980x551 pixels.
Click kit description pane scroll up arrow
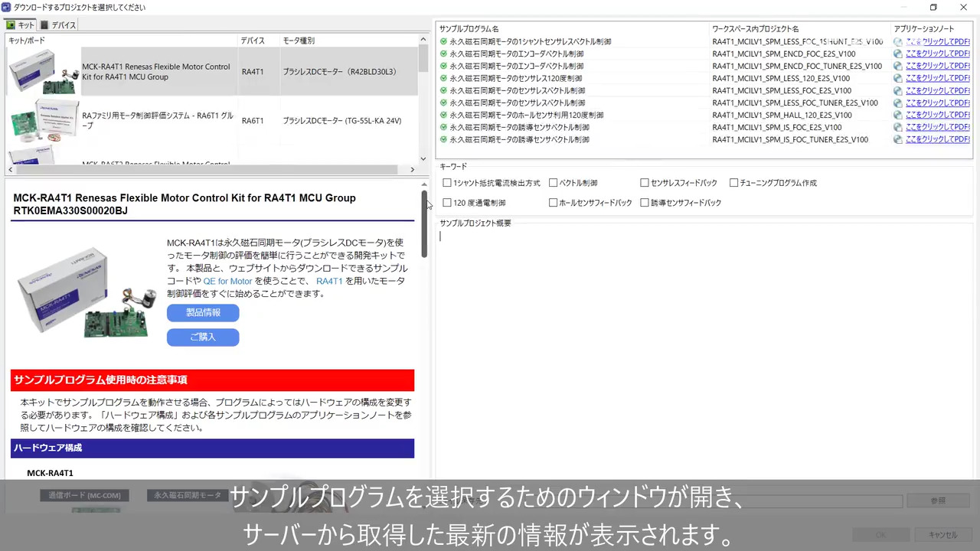(x=424, y=184)
